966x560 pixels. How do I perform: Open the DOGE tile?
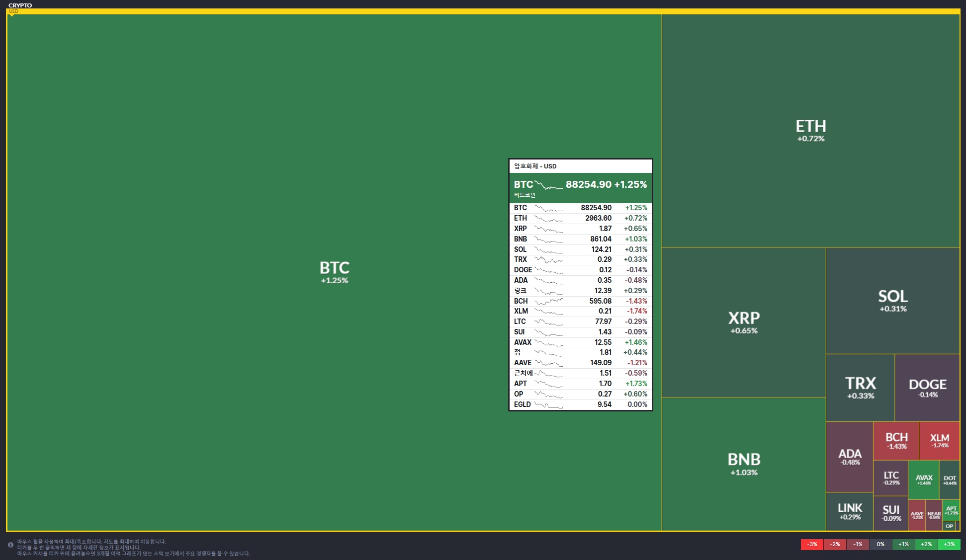(927, 388)
